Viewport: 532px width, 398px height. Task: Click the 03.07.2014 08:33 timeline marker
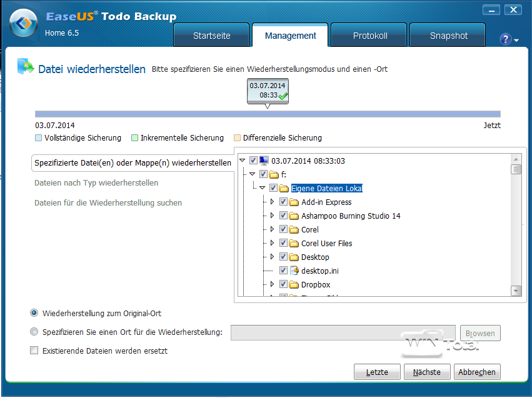point(268,91)
